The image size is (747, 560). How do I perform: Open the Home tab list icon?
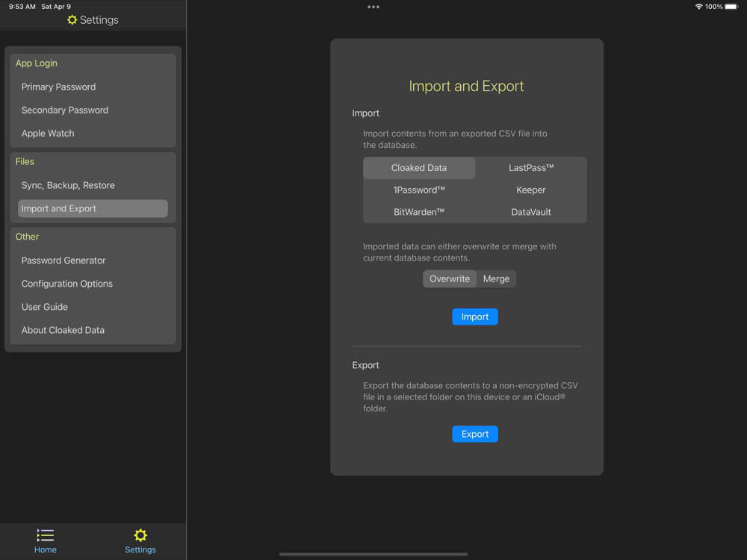point(46,535)
